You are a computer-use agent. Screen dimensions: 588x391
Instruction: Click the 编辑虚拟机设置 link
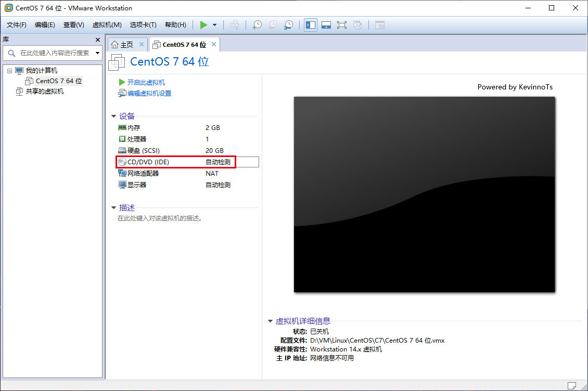pyautogui.click(x=149, y=94)
